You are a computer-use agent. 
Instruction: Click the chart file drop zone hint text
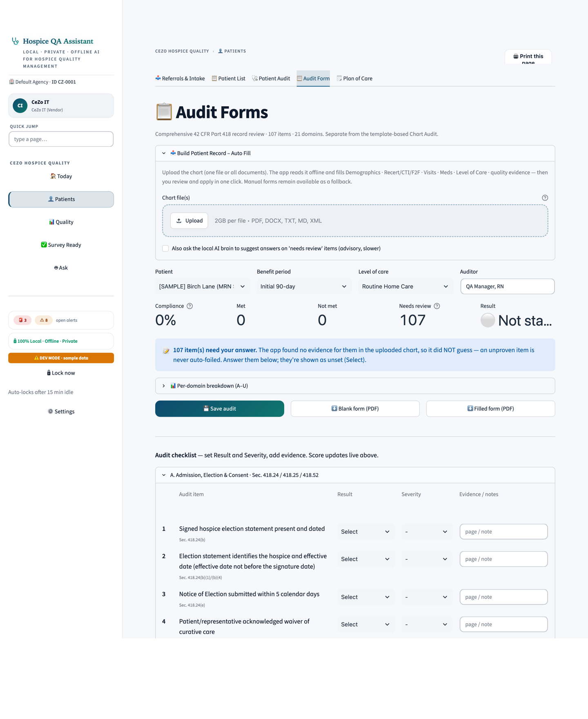pos(268,221)
